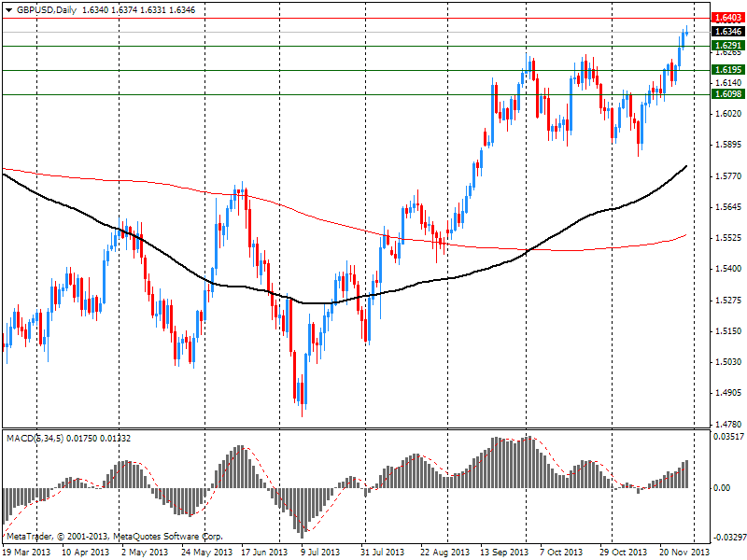Select the green 1.6195 price level tag
This screenshot has height=560, width=747.
pos(726,69)
